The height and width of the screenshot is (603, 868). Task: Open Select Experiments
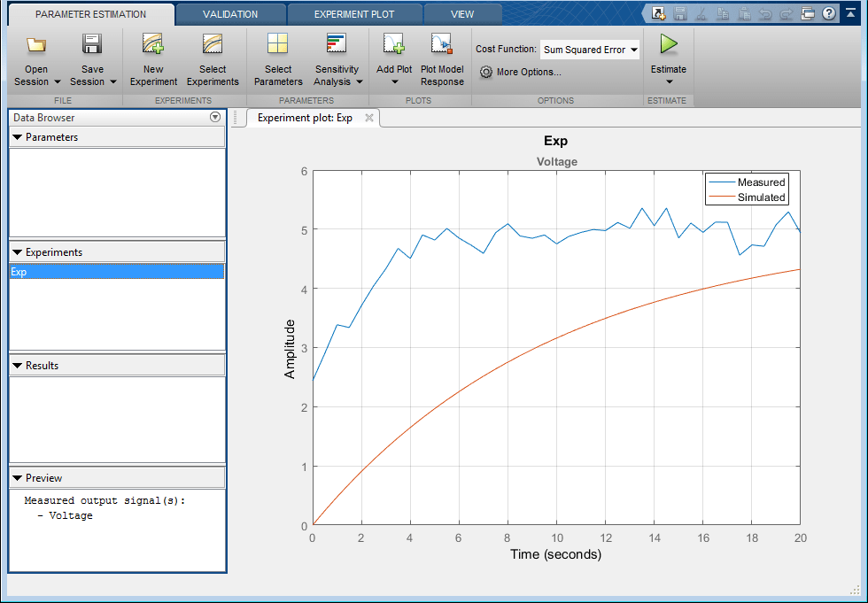pos(213,59)
